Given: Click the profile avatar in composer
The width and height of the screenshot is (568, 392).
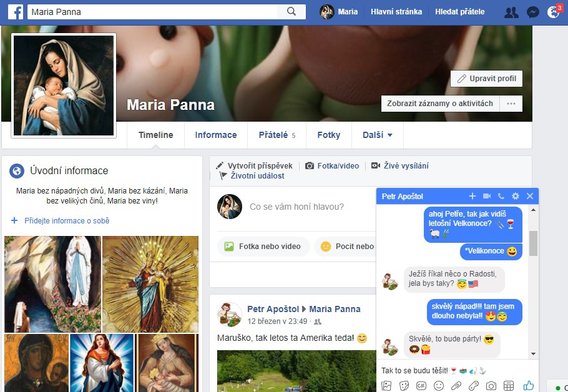Looking at the screenshot, I should pos(230,207).
